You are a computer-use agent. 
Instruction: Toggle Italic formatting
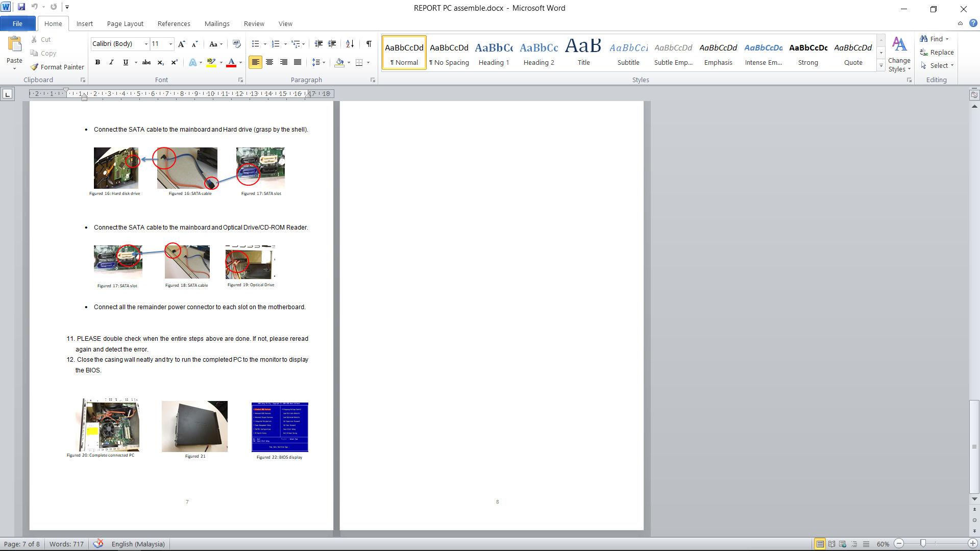[x=111, y=62]
